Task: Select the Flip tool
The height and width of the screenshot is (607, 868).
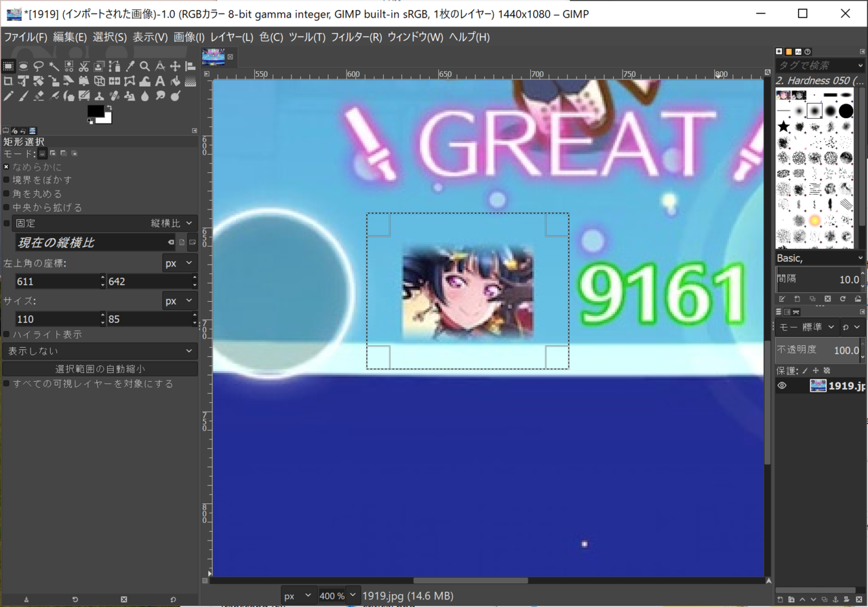Action: pos(115,81)
